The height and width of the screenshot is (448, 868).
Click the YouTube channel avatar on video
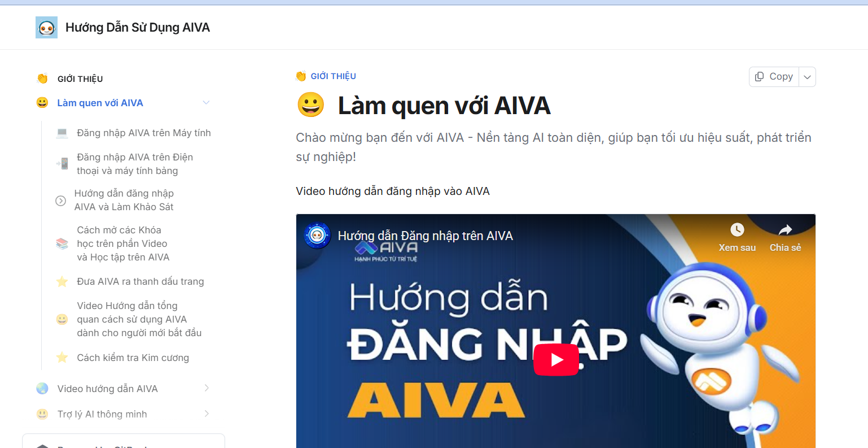point(317,236)
